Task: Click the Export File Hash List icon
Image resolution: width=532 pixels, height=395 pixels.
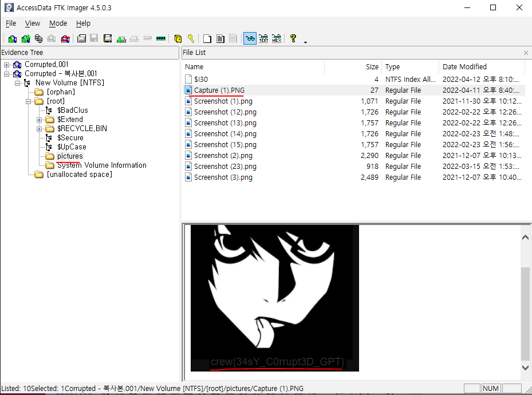Action: pos(220,39)
